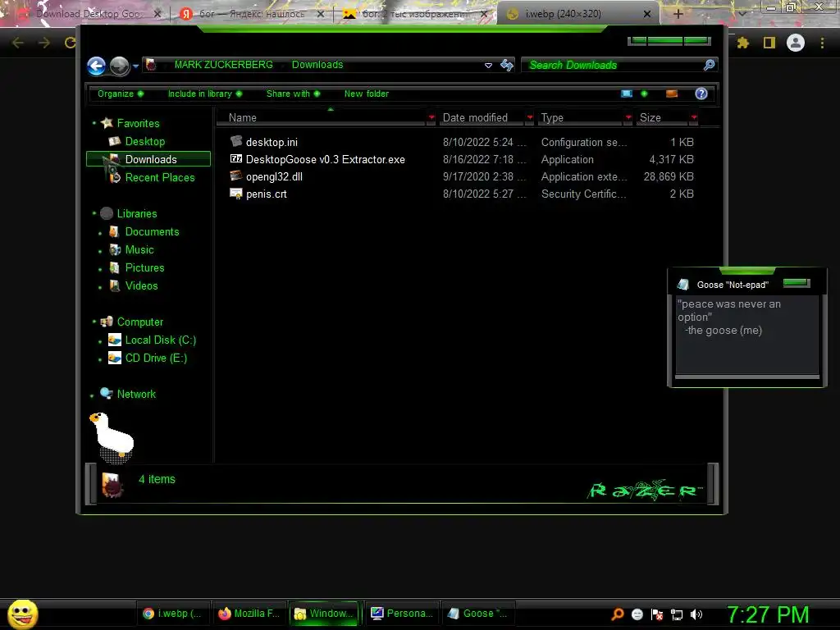Switch to the i.webp (240×320) browser tab

(x=577, y=14)
